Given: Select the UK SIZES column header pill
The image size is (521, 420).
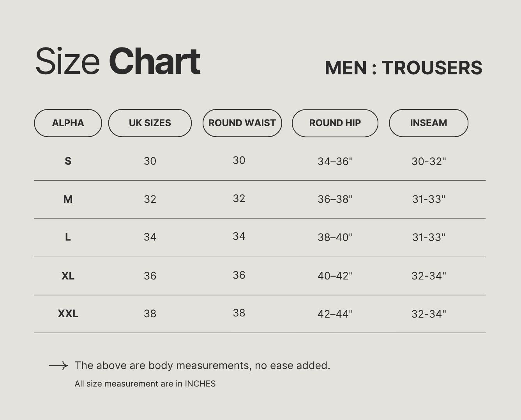Looking at the screenshot, I should point(150,123).
